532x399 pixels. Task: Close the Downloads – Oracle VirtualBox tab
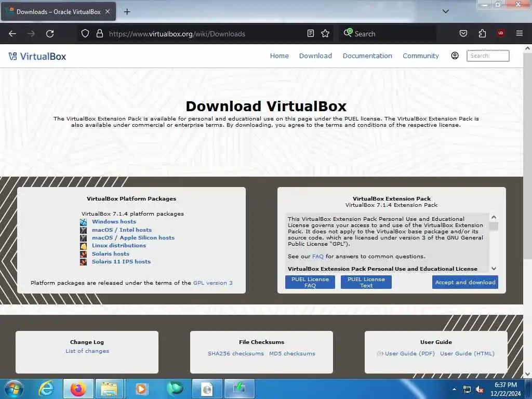[107, 11]
